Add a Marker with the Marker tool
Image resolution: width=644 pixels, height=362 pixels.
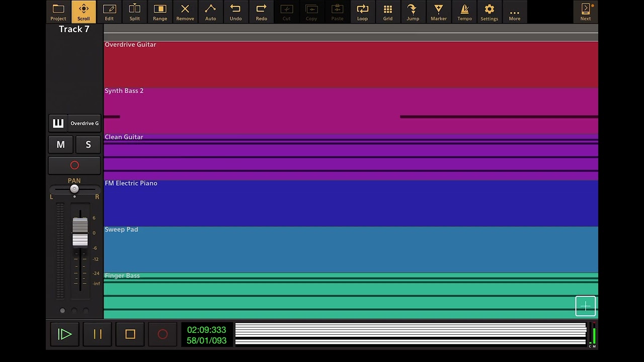pos(439,12)
